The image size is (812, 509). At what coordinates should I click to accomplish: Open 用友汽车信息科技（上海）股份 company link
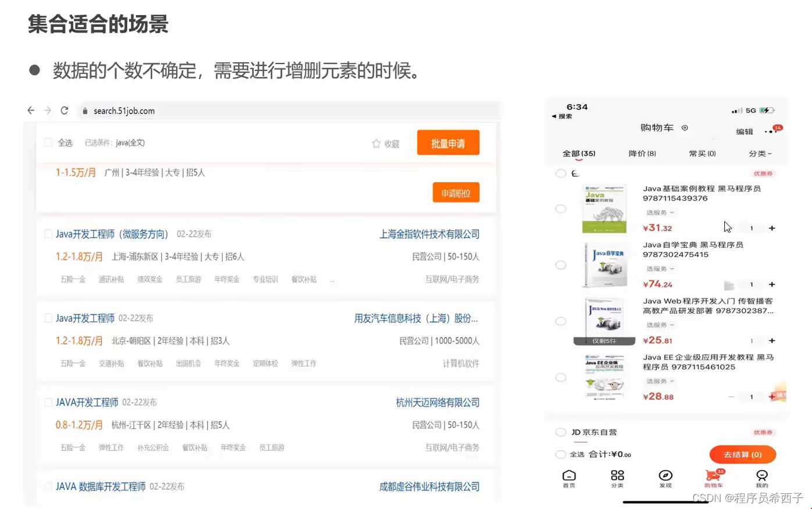point(416,318)
